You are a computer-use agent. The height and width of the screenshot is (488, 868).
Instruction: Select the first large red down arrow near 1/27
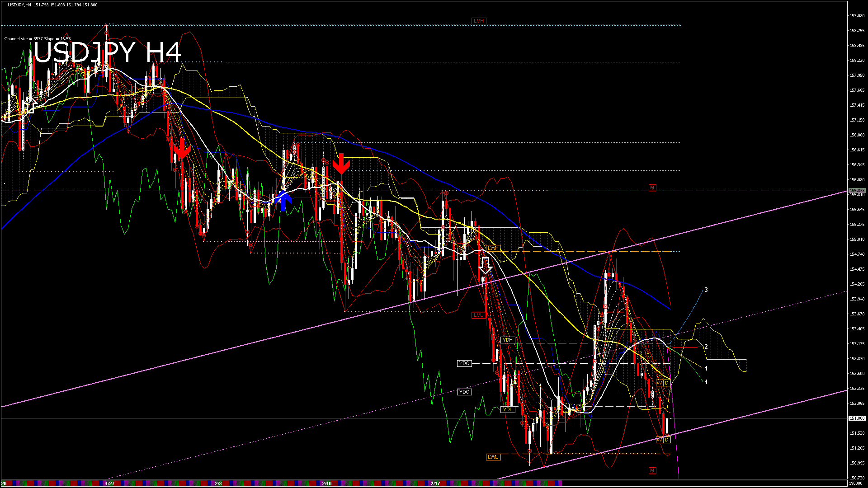(182, 149)
